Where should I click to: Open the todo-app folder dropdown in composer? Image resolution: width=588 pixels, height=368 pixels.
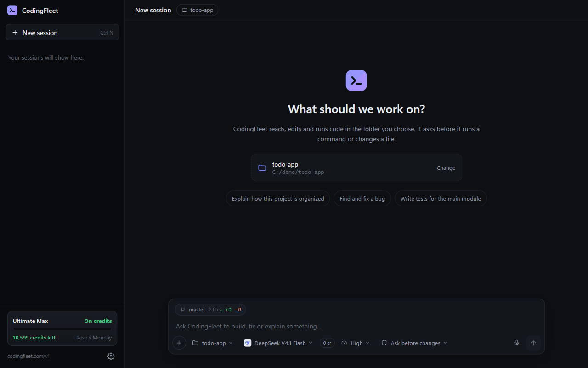(213, 343)
